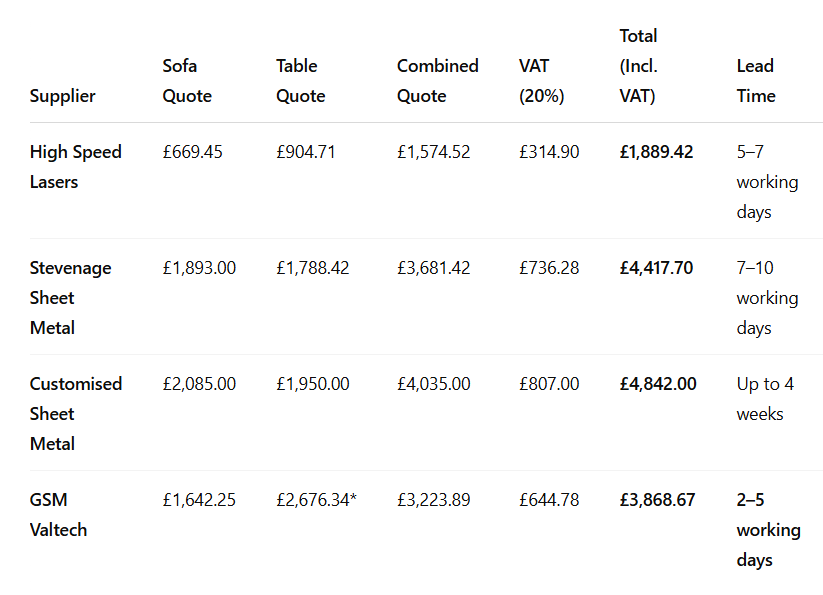This screenshot has height=595, width=823.
Task: Select the High Speed Lasers supplier cell
Action: click(76, 167)
